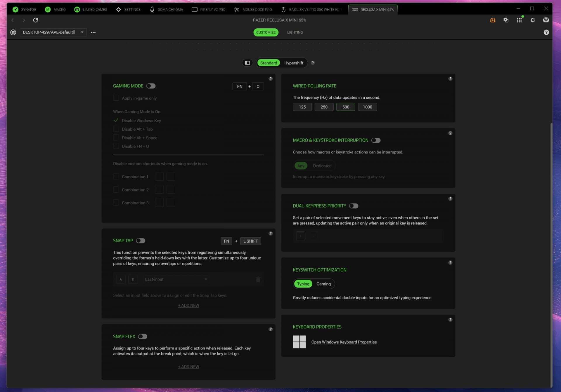Open the three-dot profile options menu
The image size is (561, 392).
click(93, 32)
